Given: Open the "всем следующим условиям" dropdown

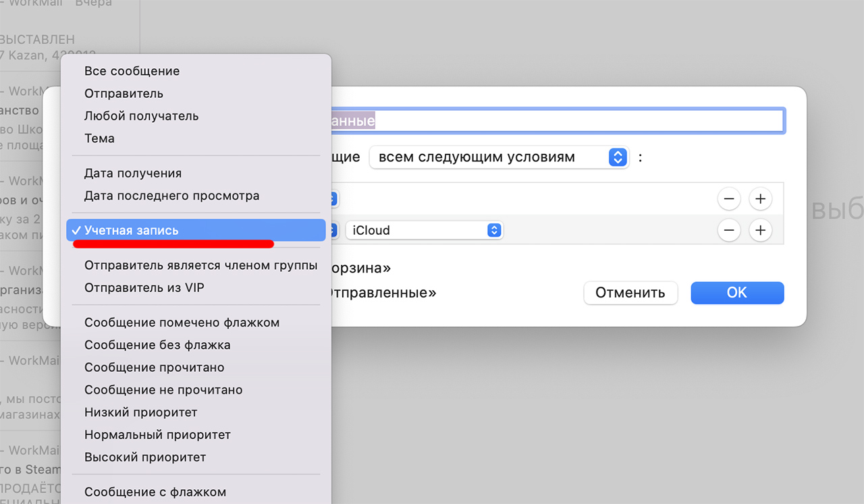Looking at the screenshot, I should coord(498,157).
